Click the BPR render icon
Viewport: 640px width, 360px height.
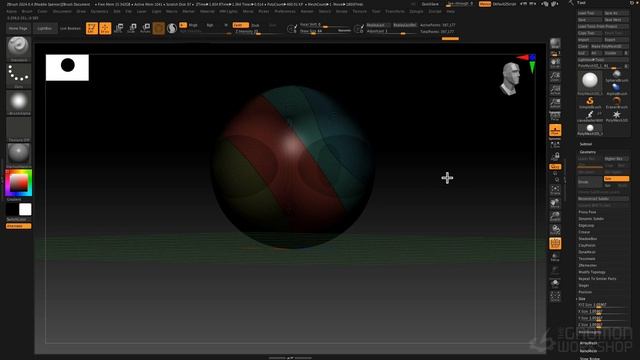(x=555, y=43)
